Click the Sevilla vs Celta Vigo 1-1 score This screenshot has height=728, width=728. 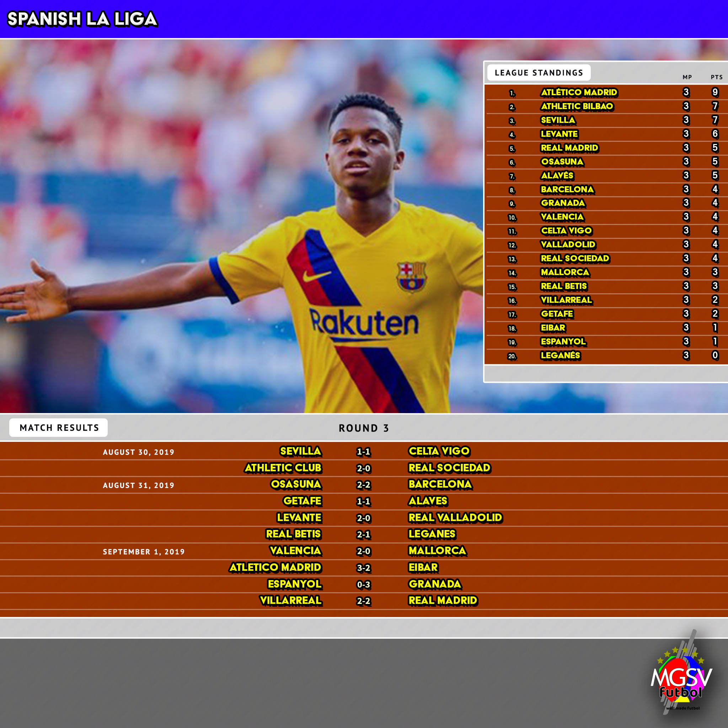click(364, 452)
